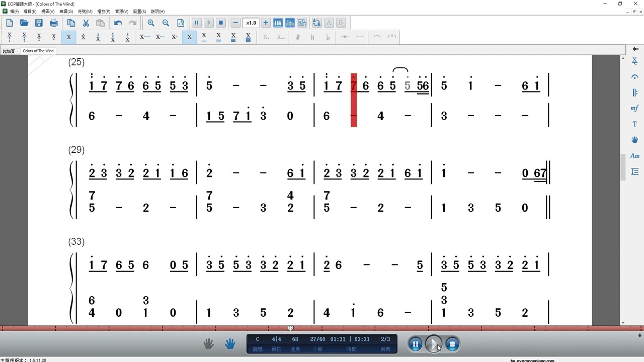Open Am chord tool in sidebar

[x=635, y=156]
